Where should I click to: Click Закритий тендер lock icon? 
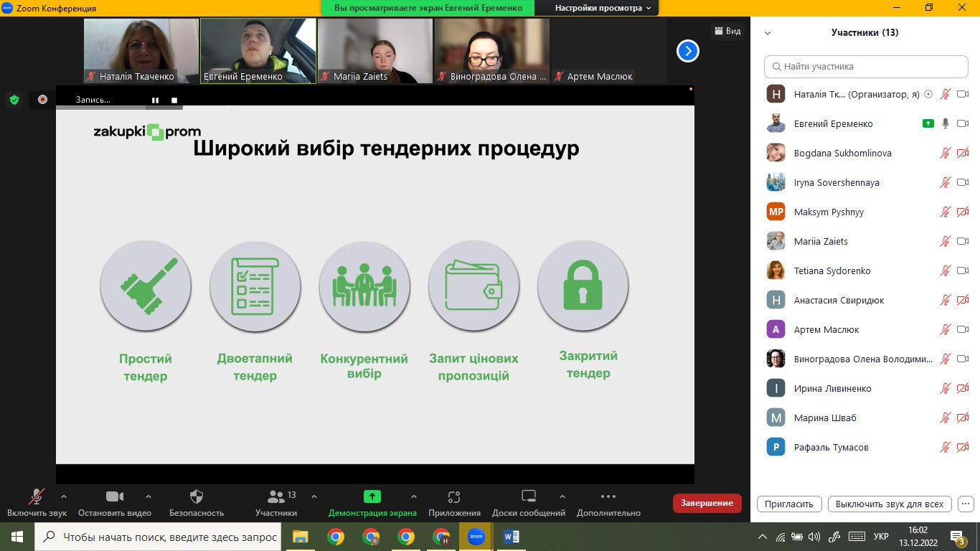(x=583, y=286)
